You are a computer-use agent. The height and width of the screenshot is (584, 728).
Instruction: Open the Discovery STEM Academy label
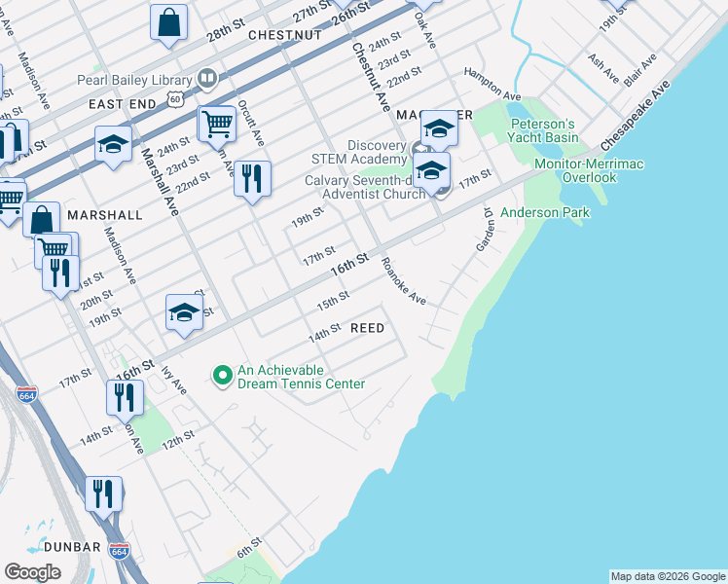(x=359, y=152)
